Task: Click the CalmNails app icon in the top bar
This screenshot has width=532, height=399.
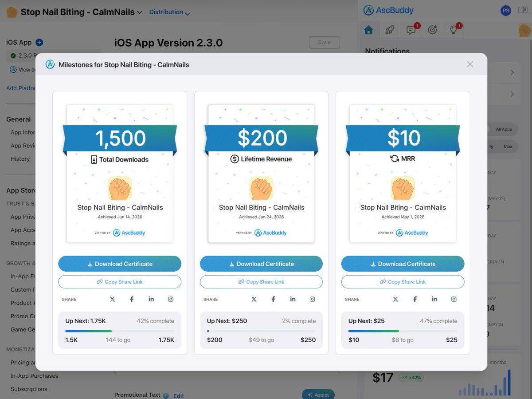Action: [x=12, y=12]
